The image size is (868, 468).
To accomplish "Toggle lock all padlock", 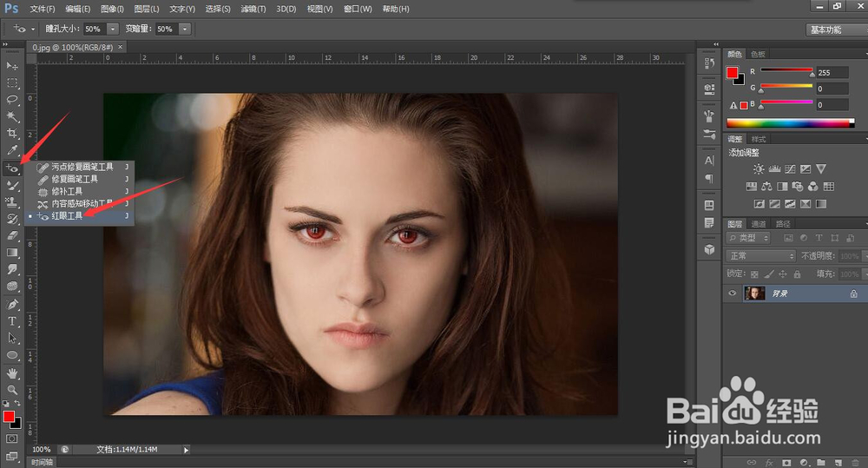I will pyautogui.click(x=797, y=274).
